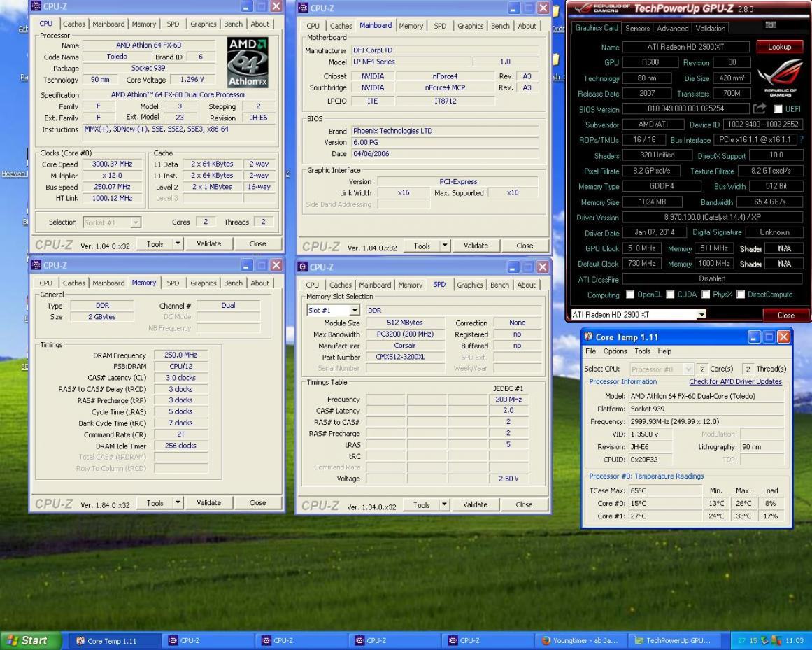Click the Heaven desktop shortcut label
Screen dimensions: 812x650
pyautogui.click(x=14, y=174)
